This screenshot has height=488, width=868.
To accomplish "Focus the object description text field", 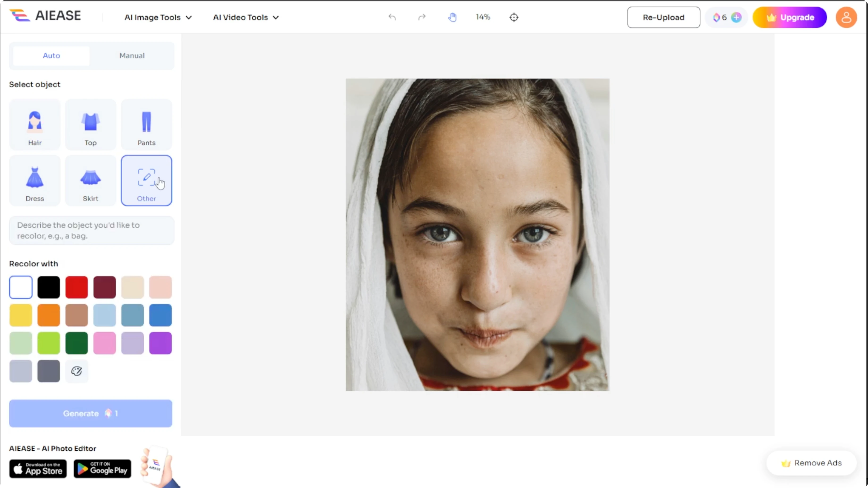I will point(92,230).
